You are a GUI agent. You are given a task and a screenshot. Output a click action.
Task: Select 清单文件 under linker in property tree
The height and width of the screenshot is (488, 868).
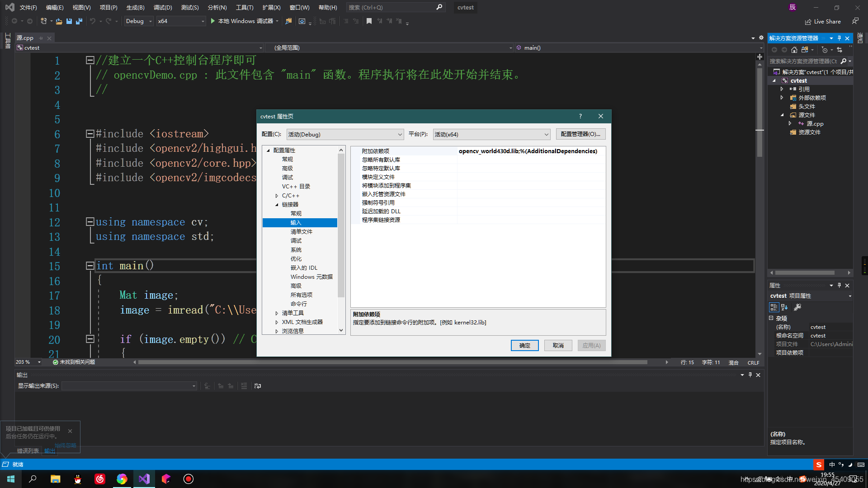click(302, 232)
